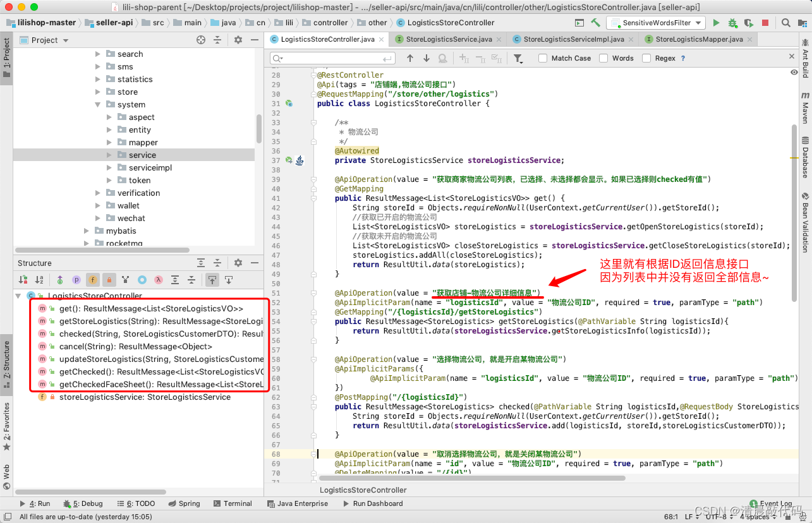Close the find bar
The height and width of the screenshot is (523, 812).
pyautogui.click(x=792, y=57)
